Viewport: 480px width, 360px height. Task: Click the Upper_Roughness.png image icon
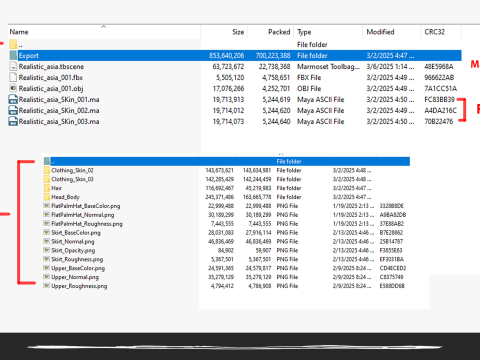coord(47,286)
